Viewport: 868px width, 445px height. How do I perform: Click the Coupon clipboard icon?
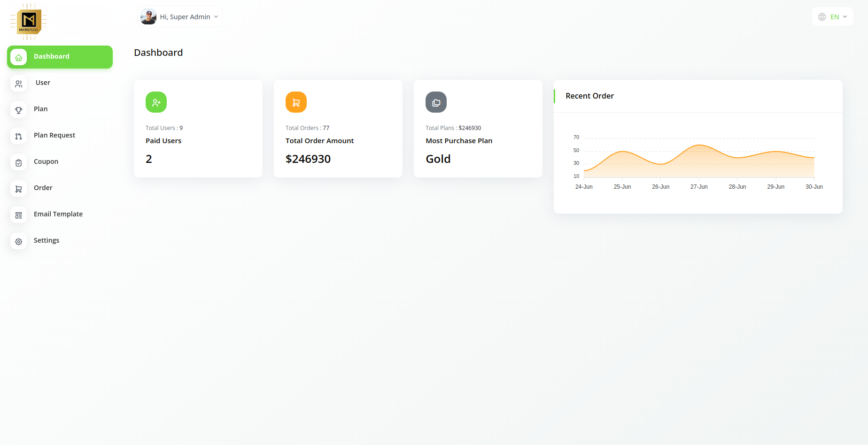tap(18, 162)
